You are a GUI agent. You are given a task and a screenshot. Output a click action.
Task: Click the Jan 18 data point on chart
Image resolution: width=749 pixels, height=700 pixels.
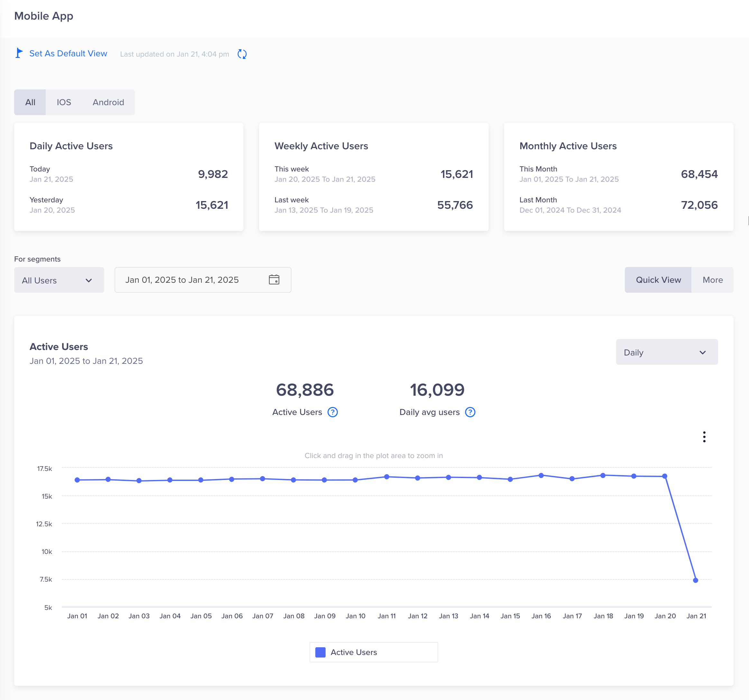603,475
